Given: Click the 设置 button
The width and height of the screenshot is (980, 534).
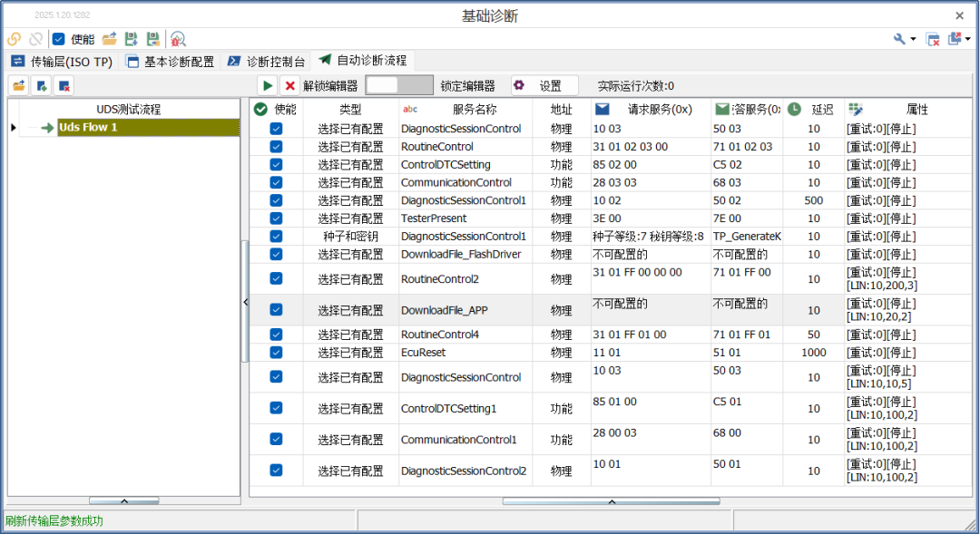Looking at the screenshot, I should (x=544, y=85).
